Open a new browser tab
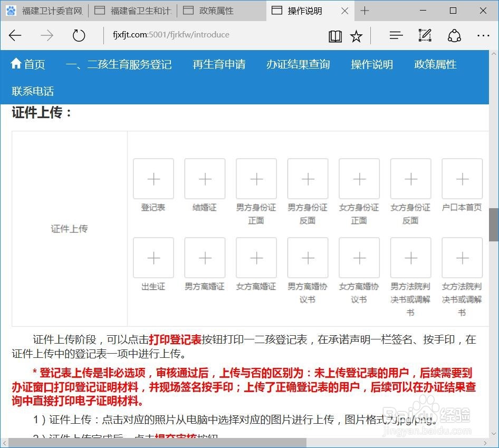This screenshot has height=448, width=499. pyautogui.click(x=364, y=10)
